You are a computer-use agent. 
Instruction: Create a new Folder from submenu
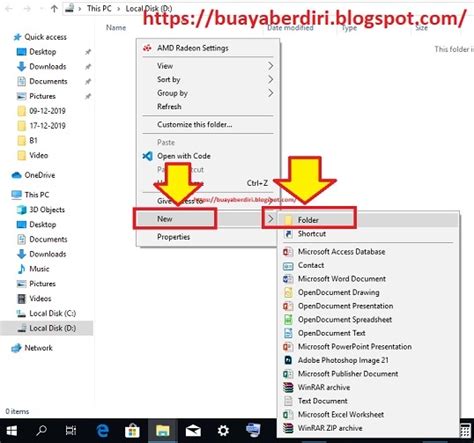369,220
